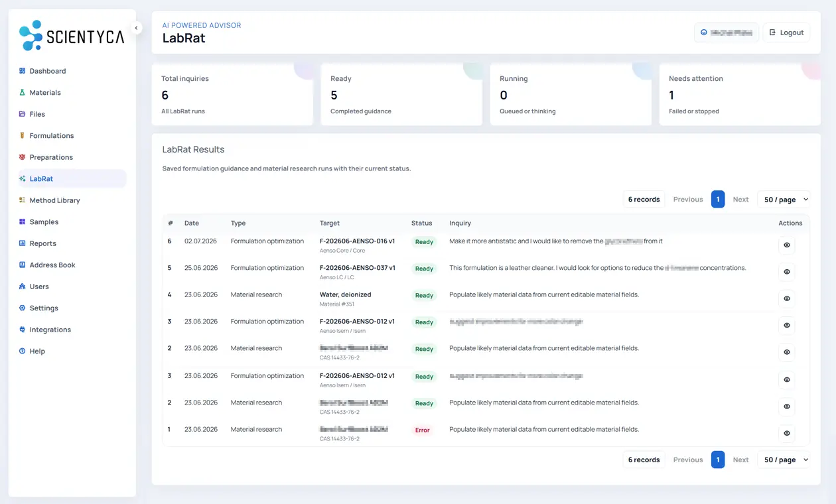
Task: Click the Aenso LC / LC subtext
Action: (337, 277)
